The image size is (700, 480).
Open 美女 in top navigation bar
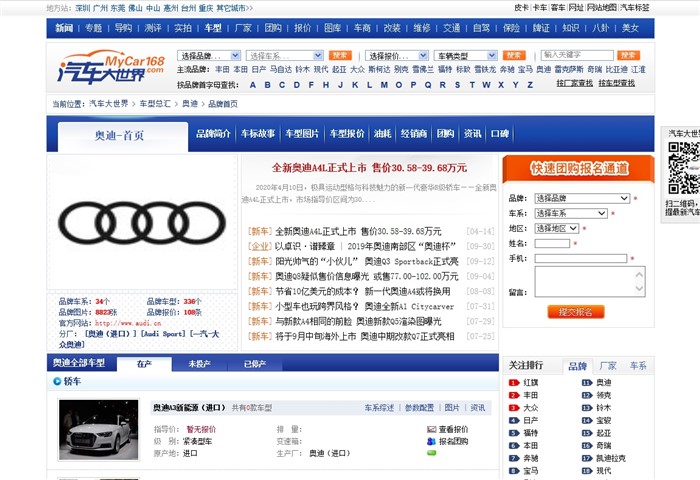(x=630, y=28)
